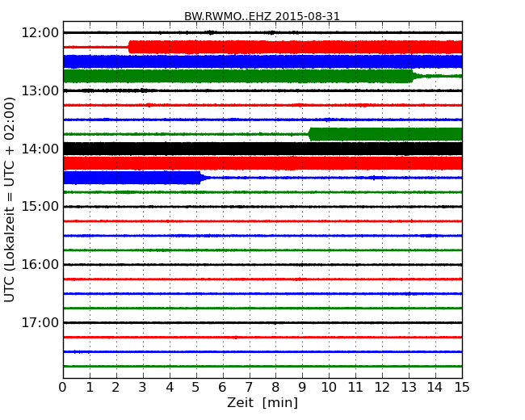525x420 pixels.
Task: Click x-axis tick label 2
Action: click(116, 388)
